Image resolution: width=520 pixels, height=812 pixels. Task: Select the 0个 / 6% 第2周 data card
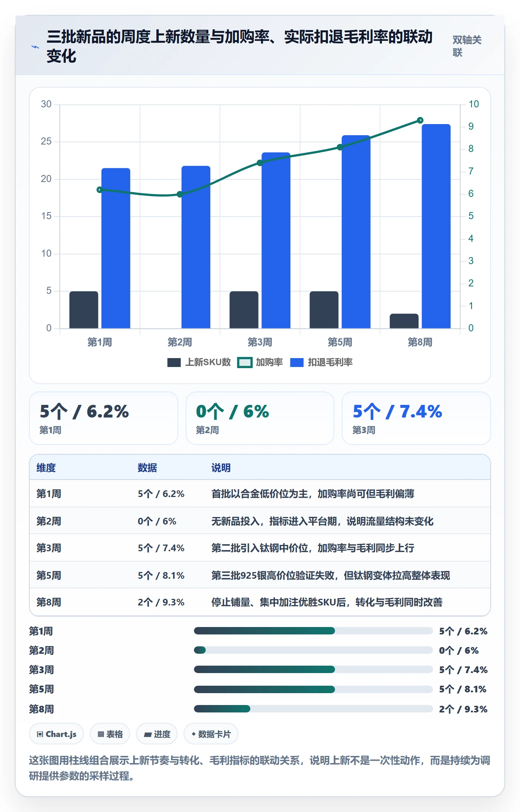pyautogui.click(x=260, y=418)
